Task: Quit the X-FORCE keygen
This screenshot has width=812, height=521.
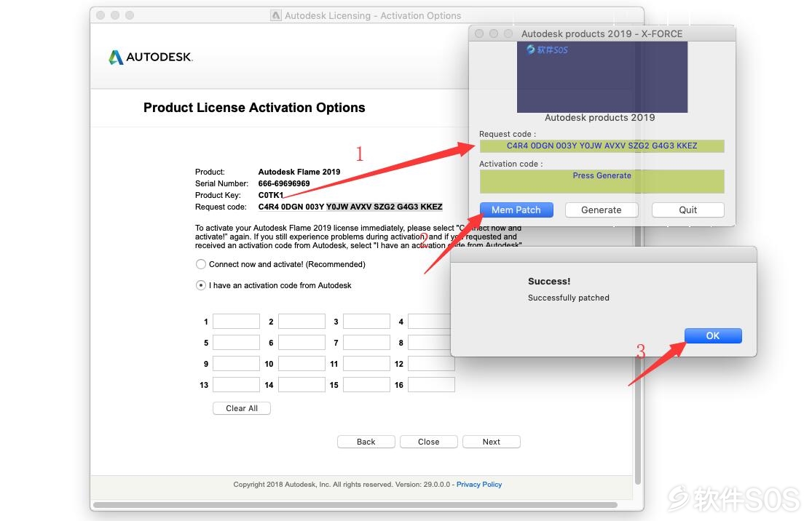Action: pos(687,210)
